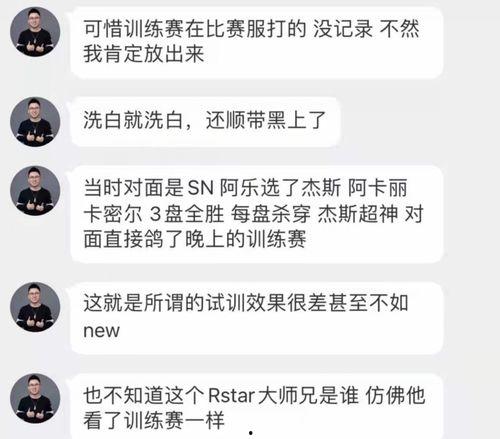The image size is (500, 439).
Task: Click '看了训练赛一样' line in last bubble
Action: (x=154, y=421)
